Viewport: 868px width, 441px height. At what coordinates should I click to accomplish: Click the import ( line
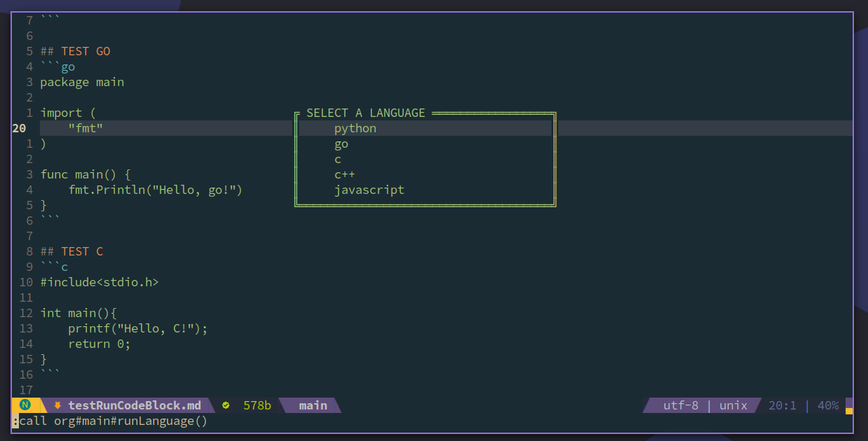68,113
